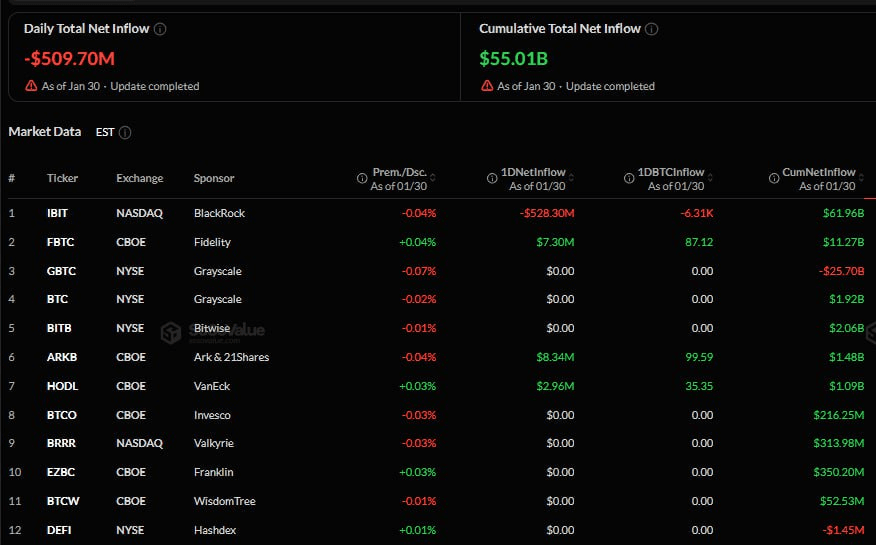
Task: Click the EST timezone info icon
Action: pos(125,132)
